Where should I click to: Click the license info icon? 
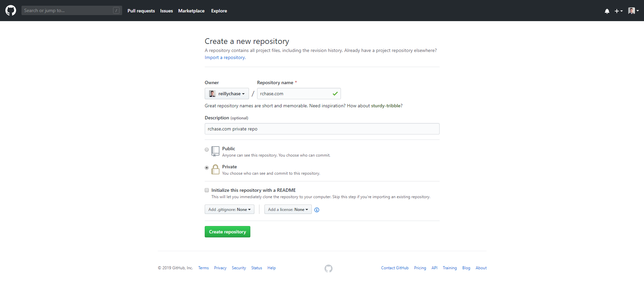[317, 210]
